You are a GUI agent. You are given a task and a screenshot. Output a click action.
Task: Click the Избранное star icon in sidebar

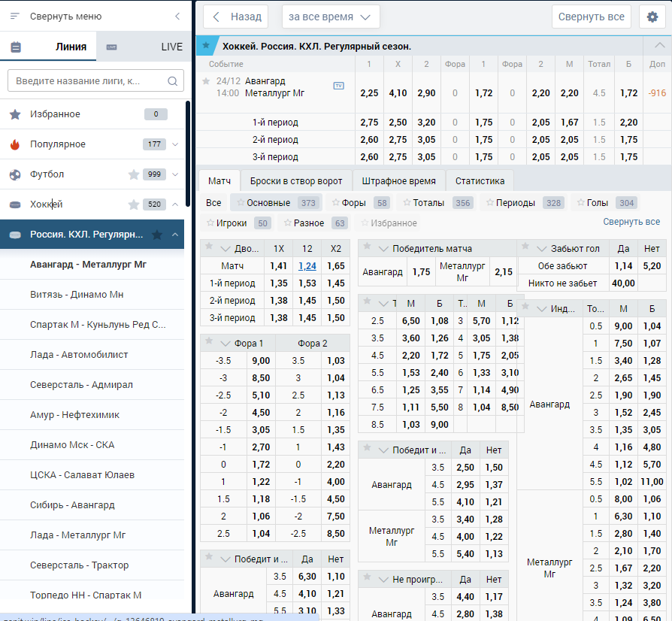15,114
